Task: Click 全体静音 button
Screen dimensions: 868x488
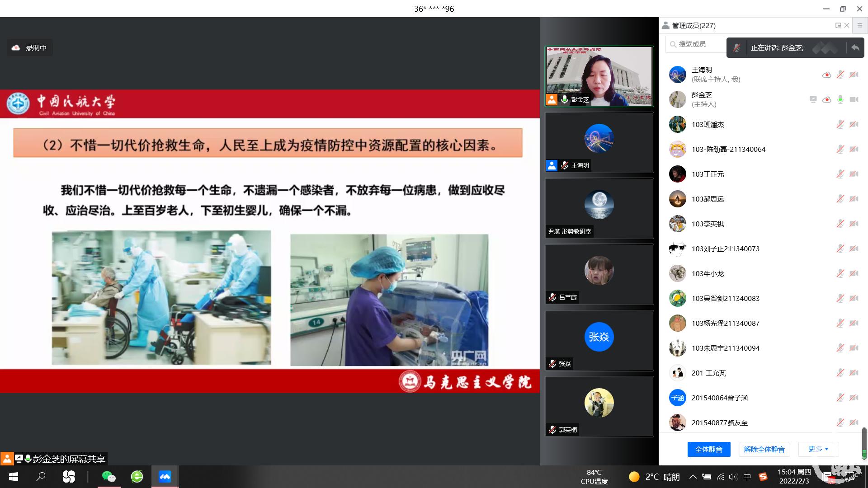Action: click(x=708, y=449)
